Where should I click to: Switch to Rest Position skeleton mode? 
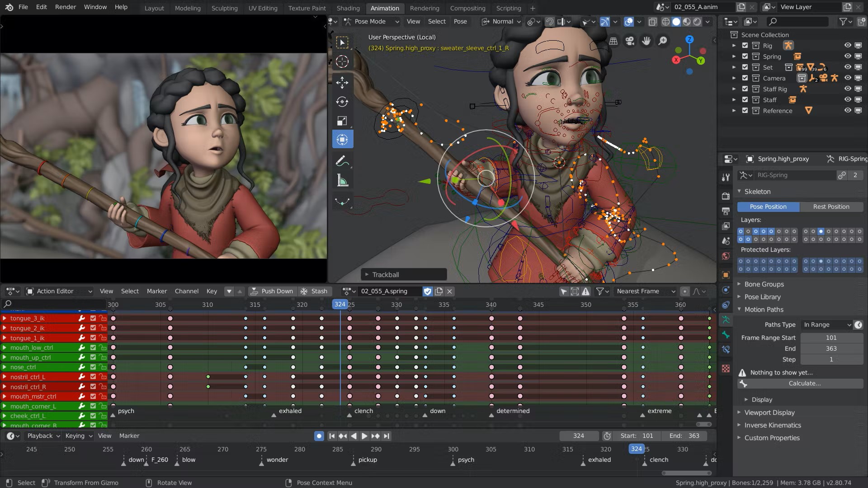pos(830,206)
